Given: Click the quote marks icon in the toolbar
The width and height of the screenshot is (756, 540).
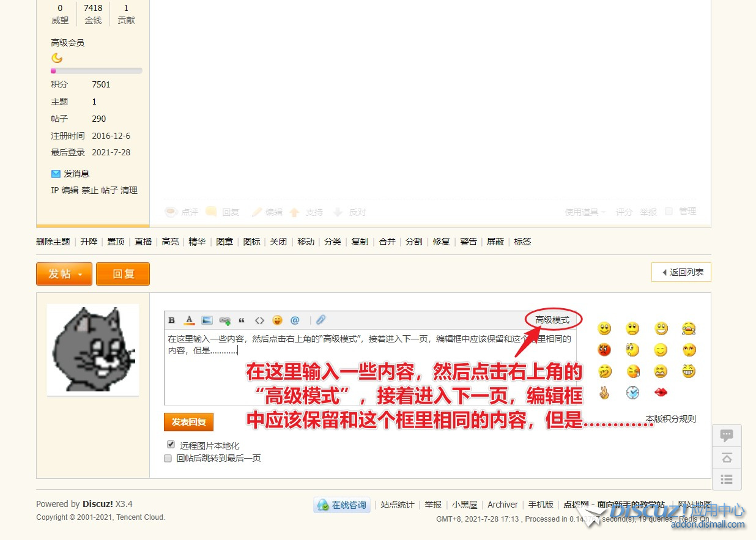Looking at the screenshot, I should [x=242, y=320].
